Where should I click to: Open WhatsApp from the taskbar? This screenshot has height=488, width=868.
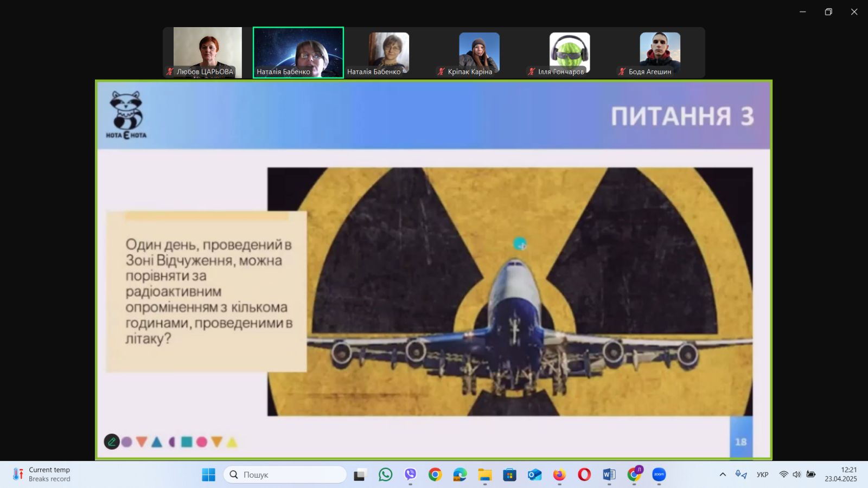tap(385, 474)
